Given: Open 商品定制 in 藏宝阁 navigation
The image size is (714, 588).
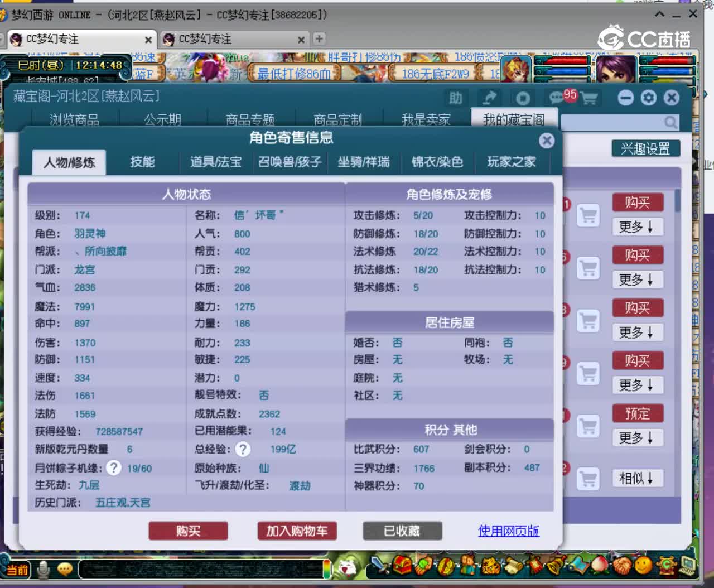Looking at the screenshot, I should pyautogui.click(x=337, y=119).
